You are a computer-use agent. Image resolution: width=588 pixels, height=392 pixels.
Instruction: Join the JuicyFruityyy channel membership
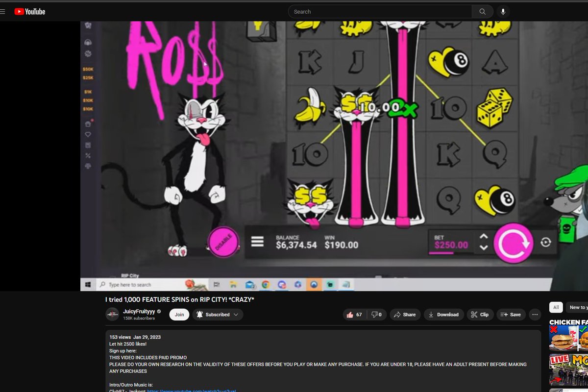(179, 315)
